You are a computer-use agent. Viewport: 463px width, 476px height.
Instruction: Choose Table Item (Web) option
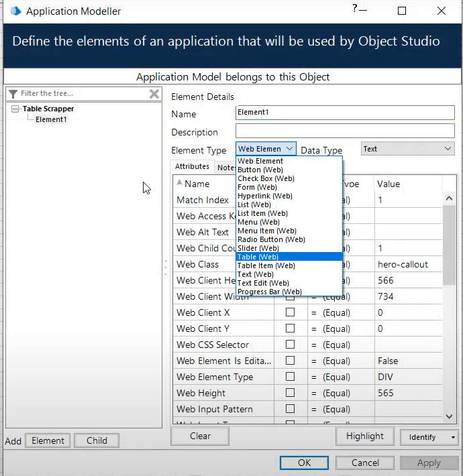click(x=289, y=265)
